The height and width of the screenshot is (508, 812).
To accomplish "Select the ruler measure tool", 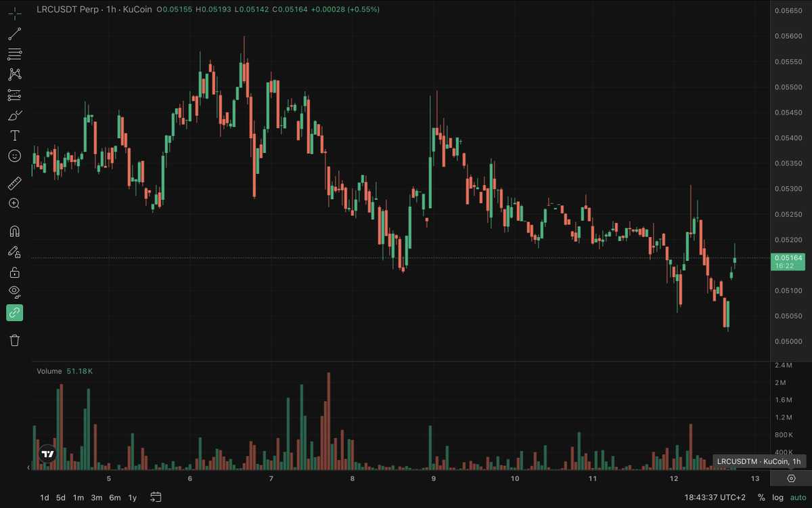I will [14, 183].
